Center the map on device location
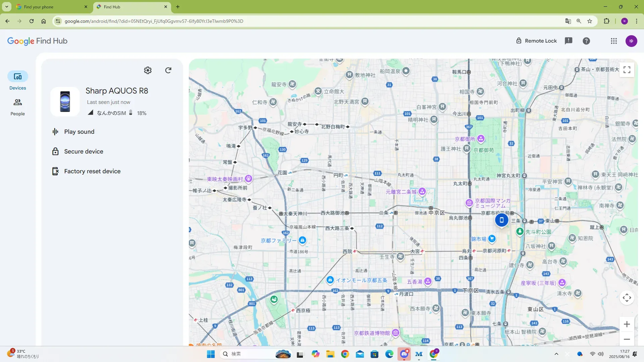This screenshot has width=644, height=362. point(627,298)
